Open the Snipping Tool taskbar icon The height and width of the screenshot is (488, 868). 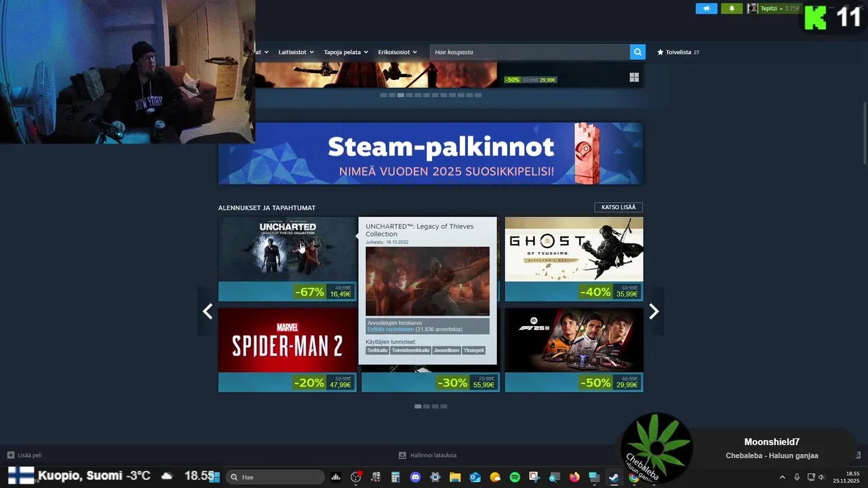534,477
